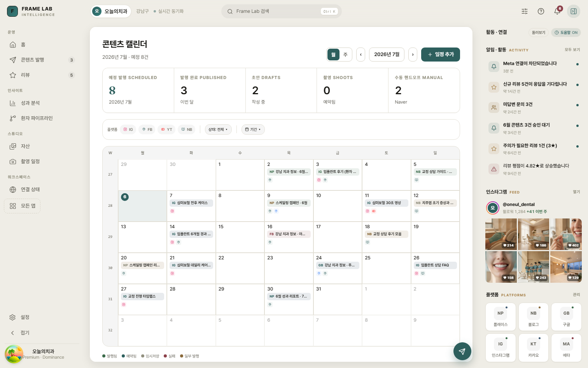The width and height of the screenshot is (588, 368).
Task: Open the IG 인스타그램 platform tile
Action: (500, 347)
